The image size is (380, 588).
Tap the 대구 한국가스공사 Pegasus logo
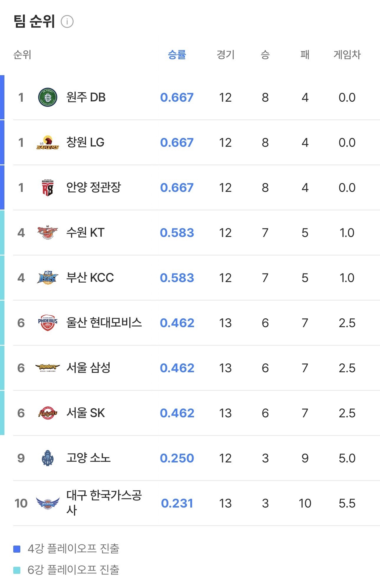click(48, 503)
